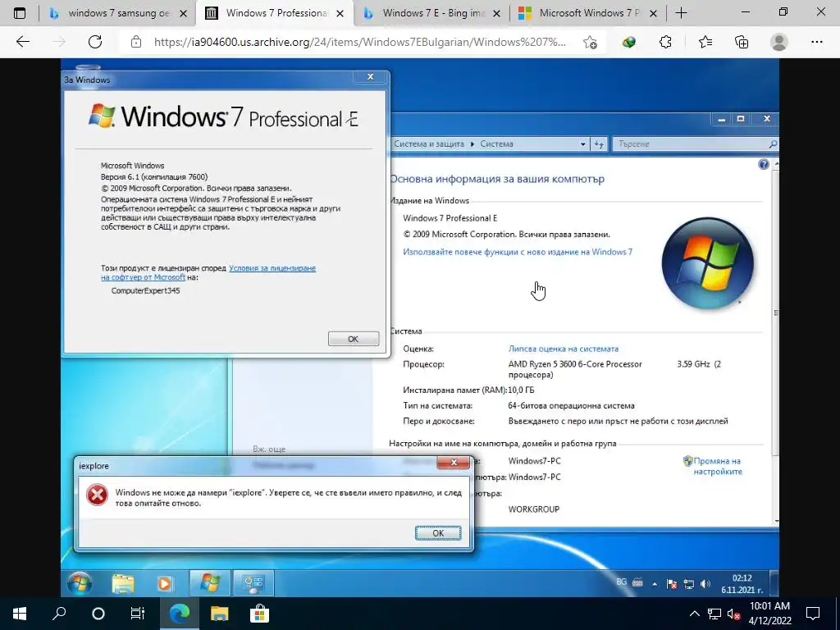Open the Collections icon in Edge

(742, 42)
